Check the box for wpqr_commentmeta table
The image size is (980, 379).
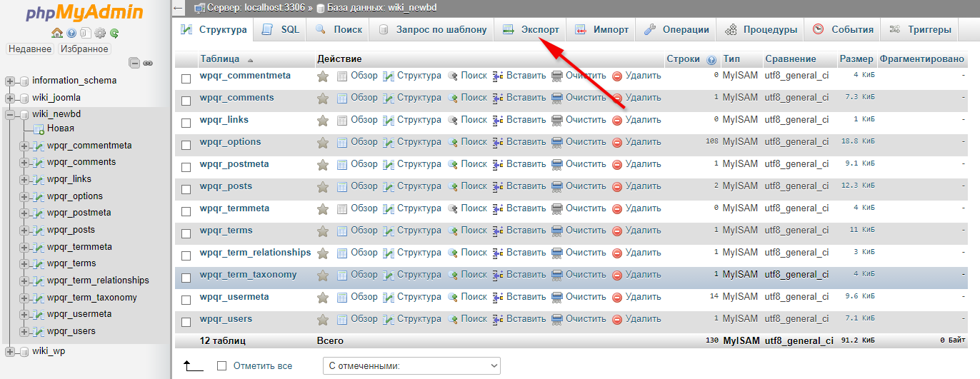point(186,79)
